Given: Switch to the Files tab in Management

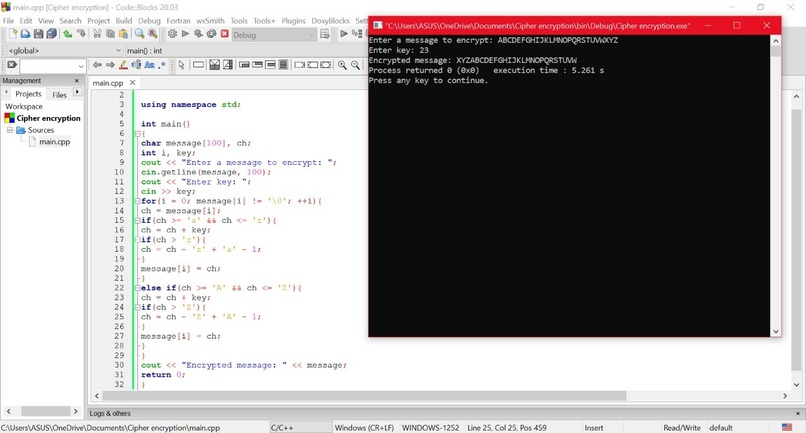Looking at the screenshot, I should pyautogui.click(x=59, y=95).
